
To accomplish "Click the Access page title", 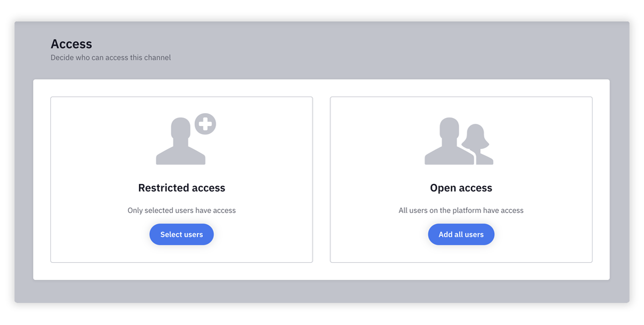I will pos(71,44).
